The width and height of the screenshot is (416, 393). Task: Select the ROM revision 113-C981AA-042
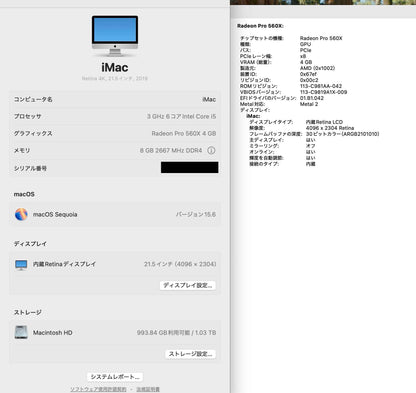[321, 86]
